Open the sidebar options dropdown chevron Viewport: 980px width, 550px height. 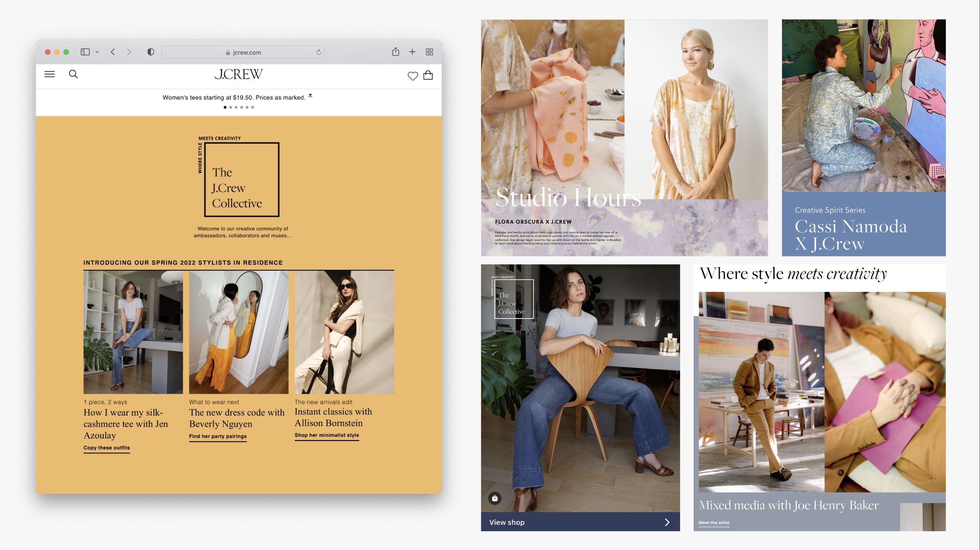tap(97, 52)
